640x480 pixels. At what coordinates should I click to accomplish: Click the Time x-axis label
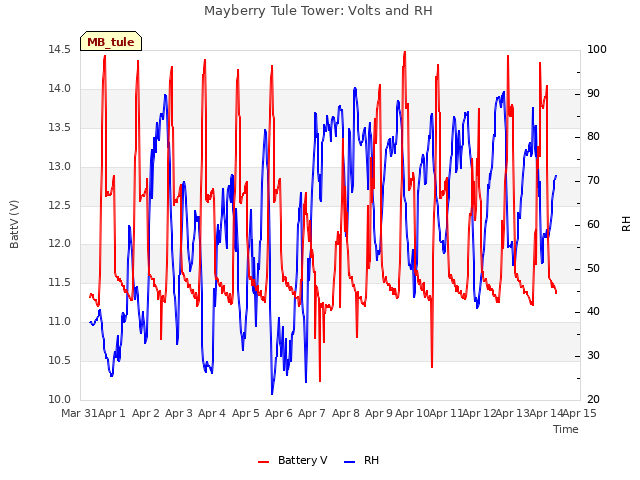tap(566, 429)
